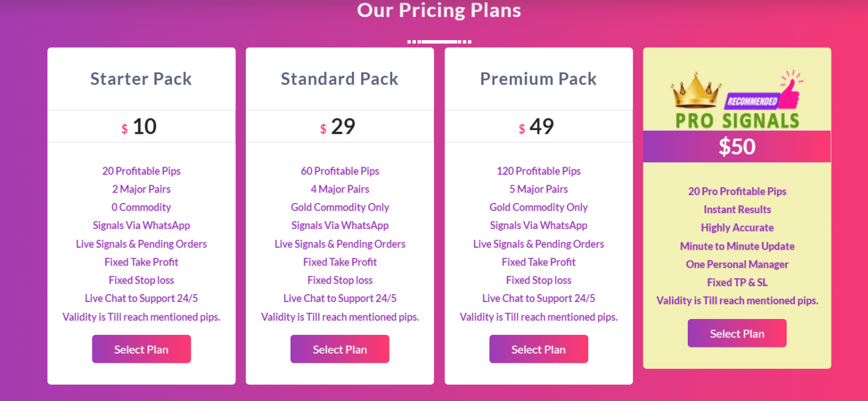This screenshot has width=868, height=401.
Task: Click the $50 Pro Signals price banner
Action: (x=737, y=146)
